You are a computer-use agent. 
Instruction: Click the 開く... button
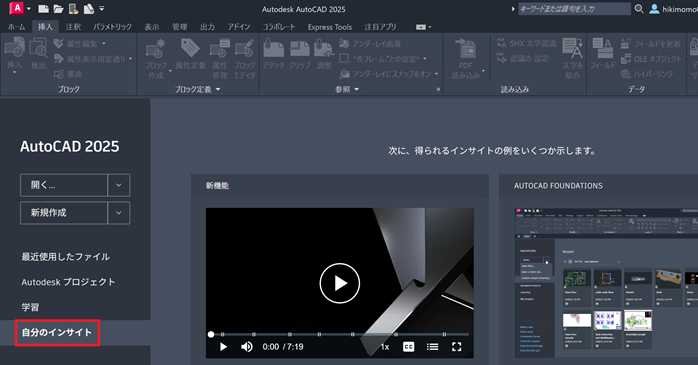point(64,185)
